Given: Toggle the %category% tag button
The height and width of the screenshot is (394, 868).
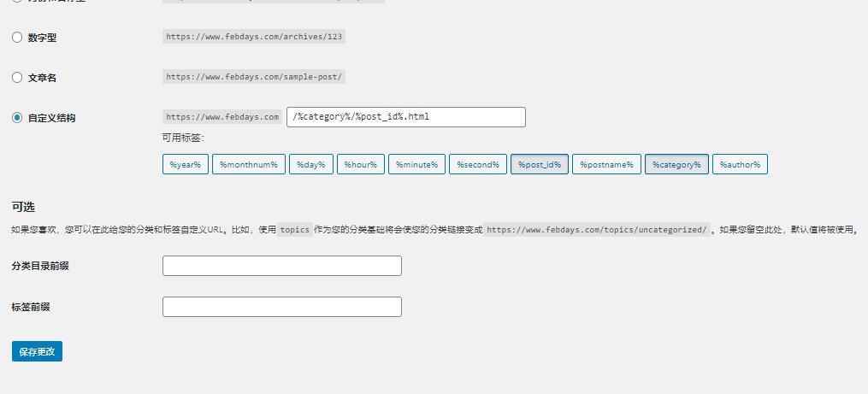Looking at the screenshot, I should pyautogui.click(x=676, y=164).
